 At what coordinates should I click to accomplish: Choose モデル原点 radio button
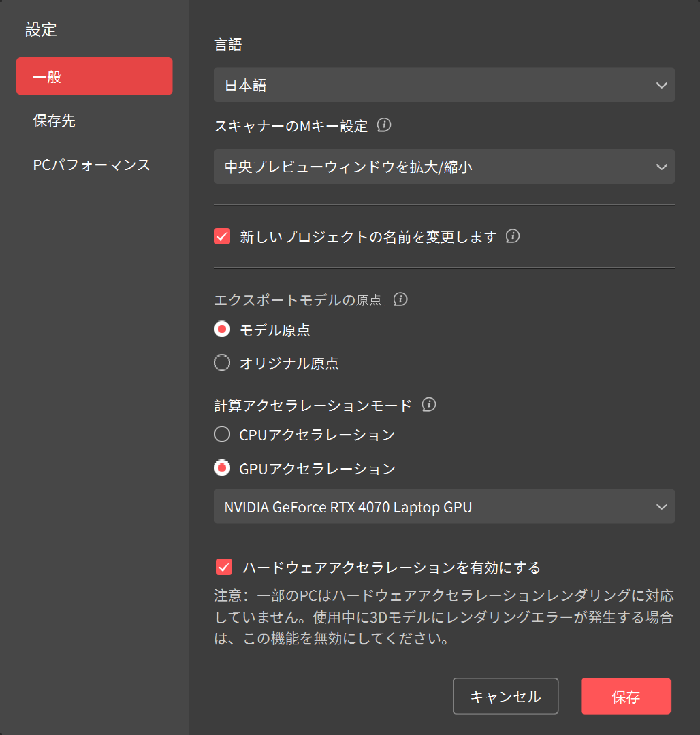(x=222, y=329)
